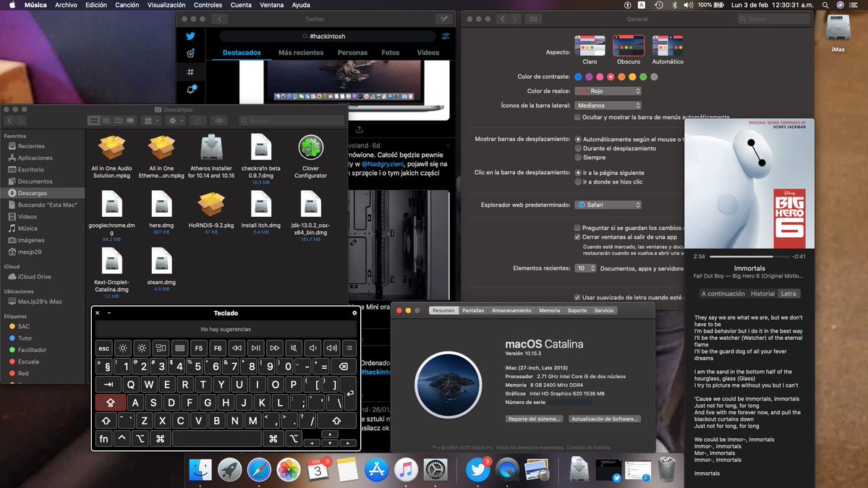Tap the return key on the onscreen keyboard
This screenshot has height=488, width=868.
(349, 393)
